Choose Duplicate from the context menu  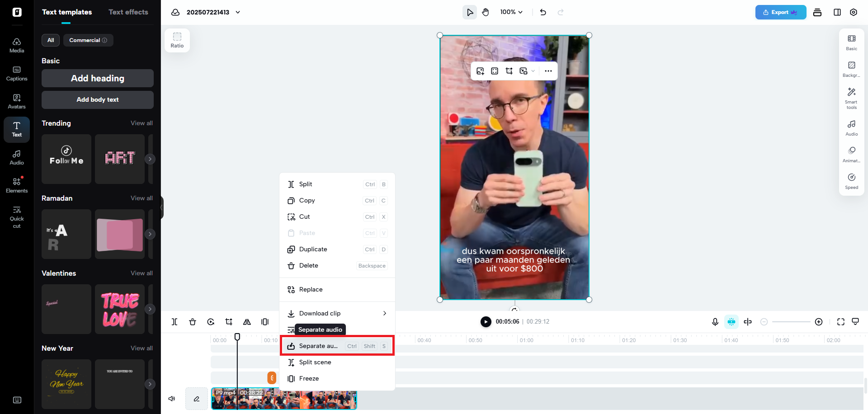point(337,249)
